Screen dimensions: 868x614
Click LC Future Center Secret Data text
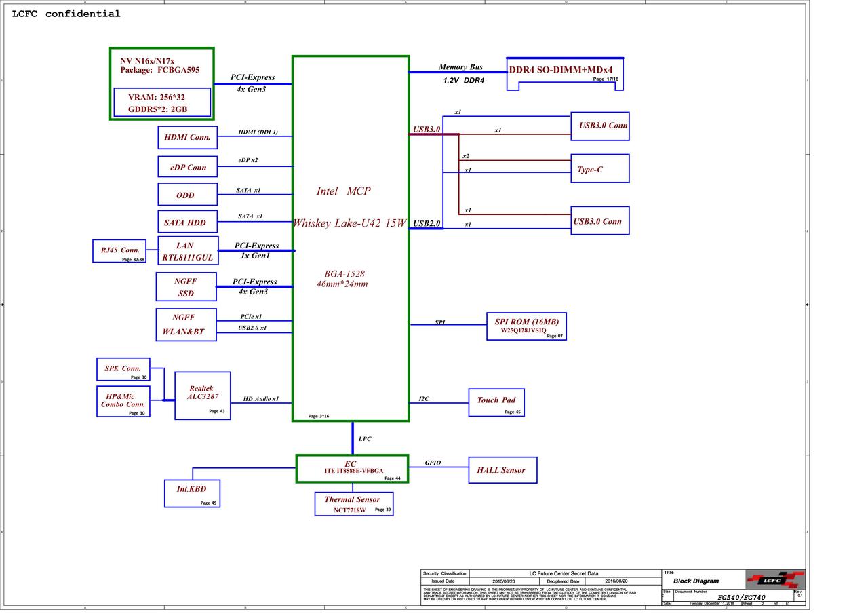coord(564,573)
